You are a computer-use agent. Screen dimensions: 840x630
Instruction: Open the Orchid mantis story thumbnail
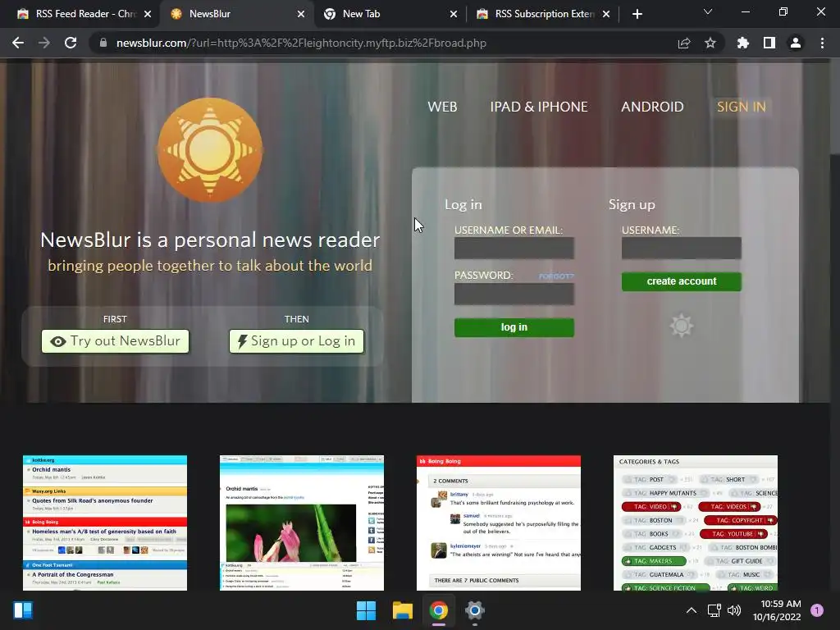pos(302,523)
